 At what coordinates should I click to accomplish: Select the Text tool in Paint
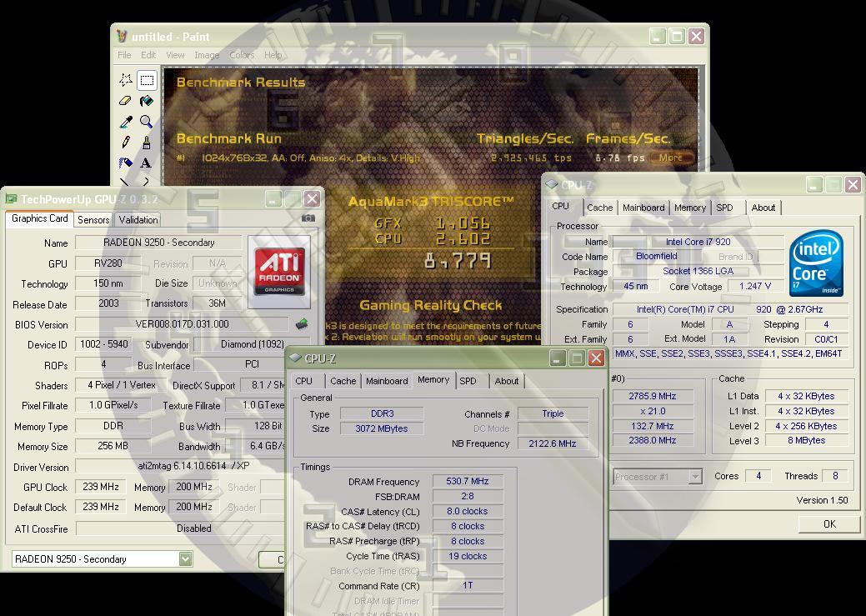pyautogui.click(x=147, y=163)
